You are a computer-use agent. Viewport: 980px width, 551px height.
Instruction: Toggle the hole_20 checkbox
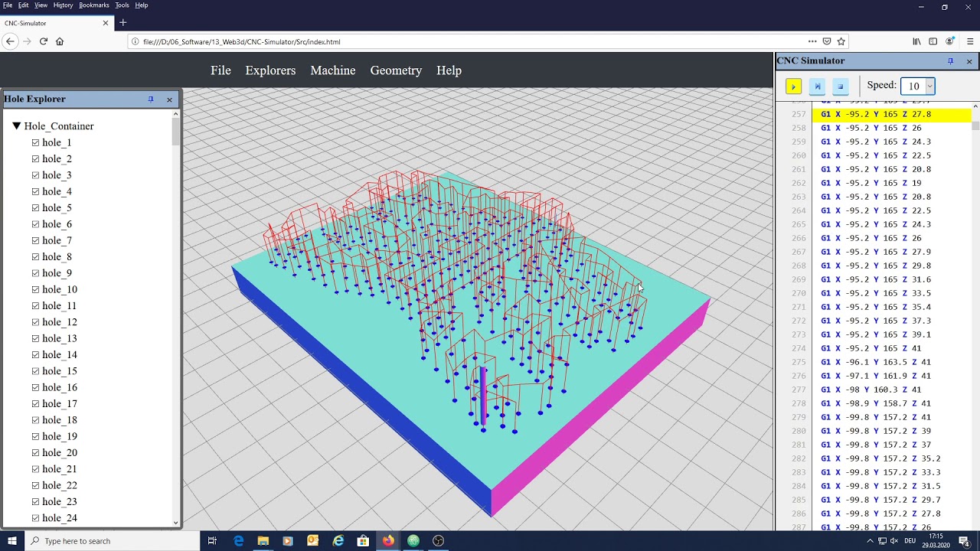point(36,452)
